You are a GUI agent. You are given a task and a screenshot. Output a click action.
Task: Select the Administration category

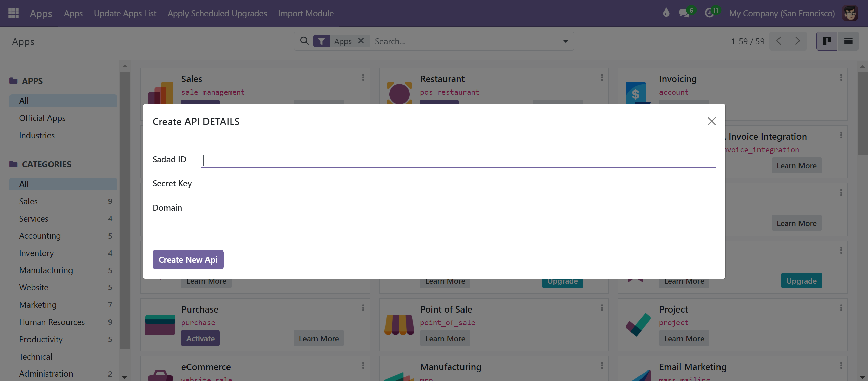tap(63, 374)
